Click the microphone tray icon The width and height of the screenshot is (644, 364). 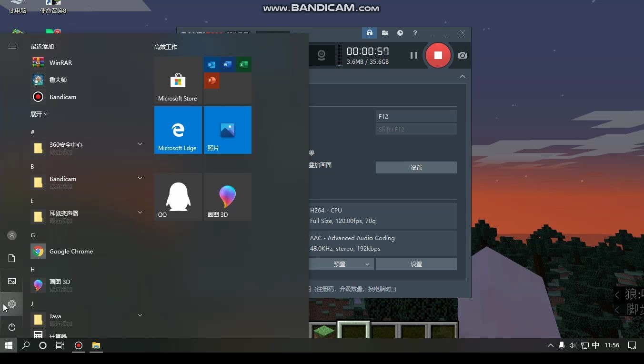point(562,345)
